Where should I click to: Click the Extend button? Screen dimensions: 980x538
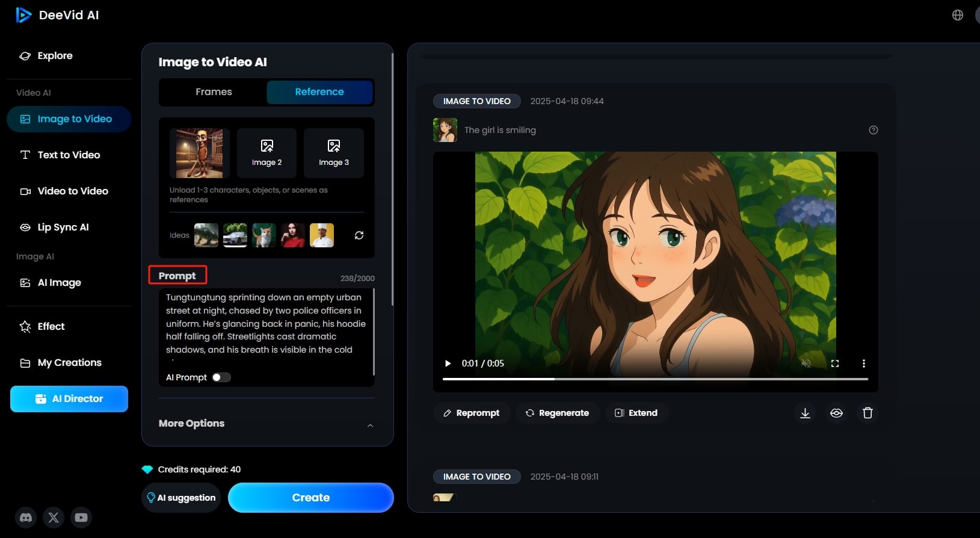click(636, 413)
